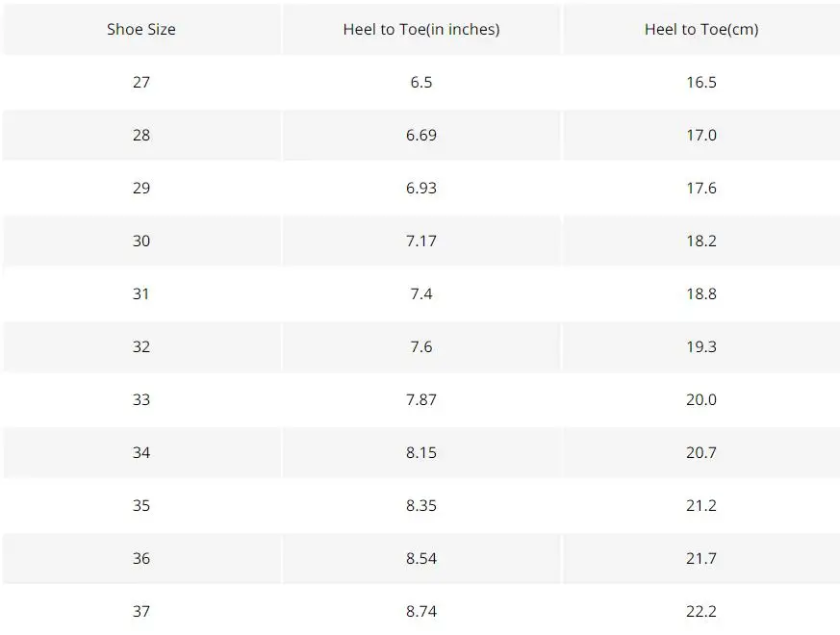840x635 pixels.
Task: Click the 8.15 inches value
Action: pos(421,453)
